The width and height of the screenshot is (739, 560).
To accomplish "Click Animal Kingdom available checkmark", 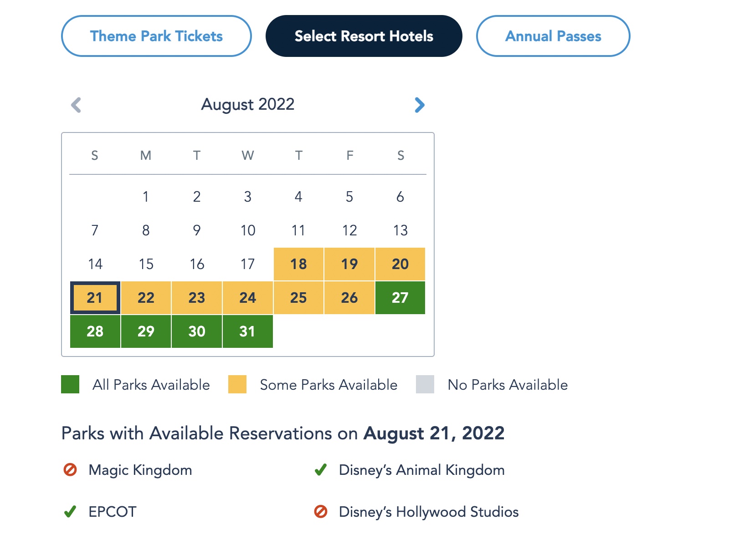I will (321, 469).
